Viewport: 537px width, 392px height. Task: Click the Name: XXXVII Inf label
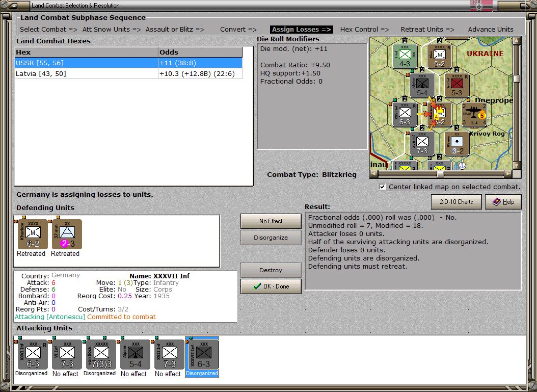159,276
